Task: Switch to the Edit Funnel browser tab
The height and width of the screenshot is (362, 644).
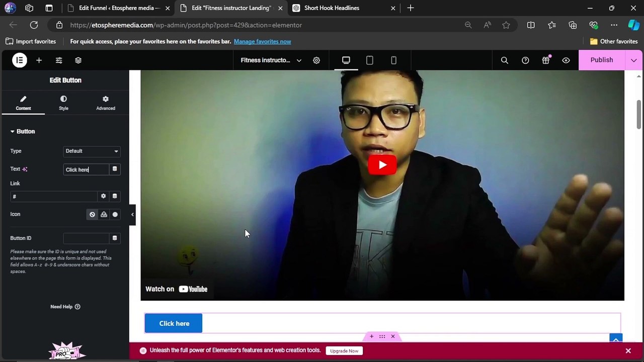Action: (x=118, y=8)
